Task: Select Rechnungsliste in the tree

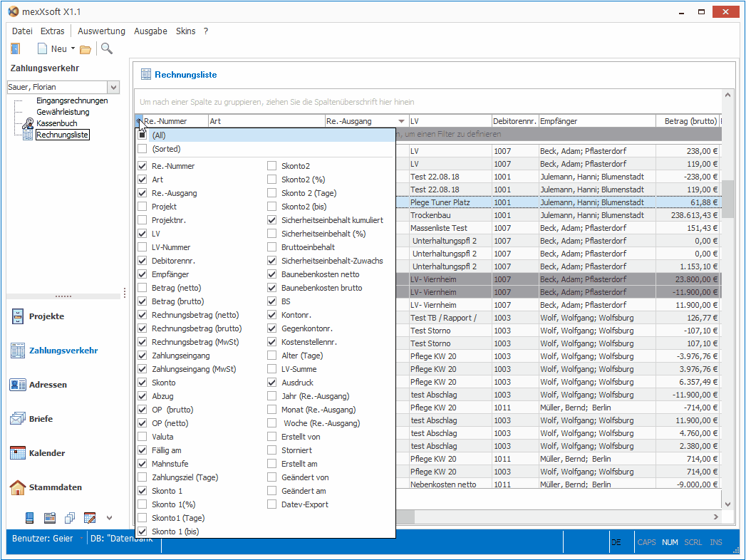Action: [62, 135]
